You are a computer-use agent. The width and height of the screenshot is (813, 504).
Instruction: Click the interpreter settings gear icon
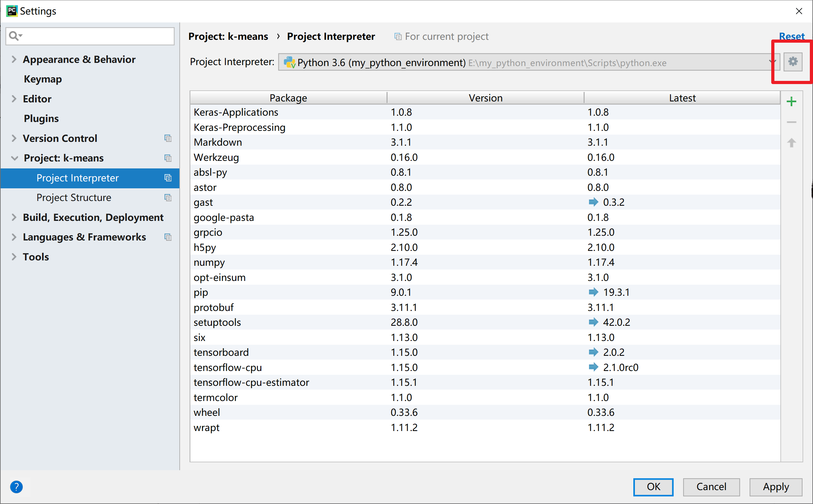click(793, 62)
